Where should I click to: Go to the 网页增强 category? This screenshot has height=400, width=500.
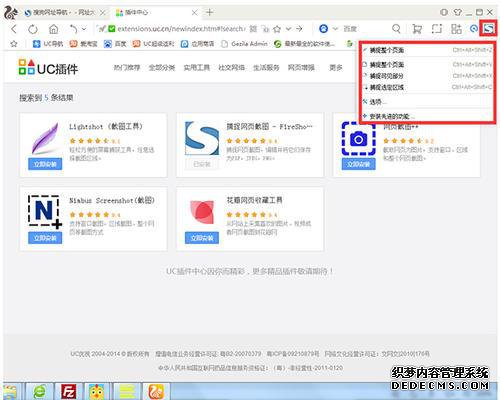coord(301,68)
